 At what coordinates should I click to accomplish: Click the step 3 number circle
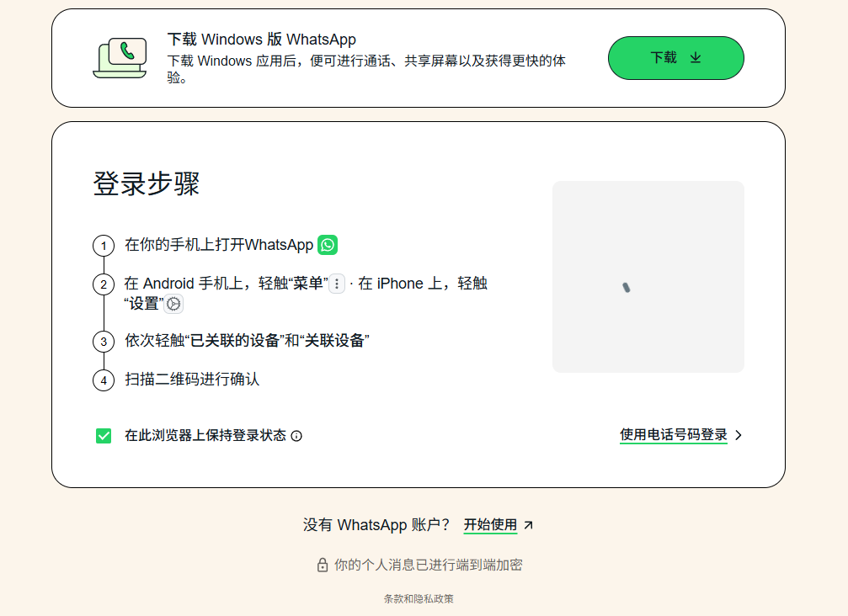[104, 342]
